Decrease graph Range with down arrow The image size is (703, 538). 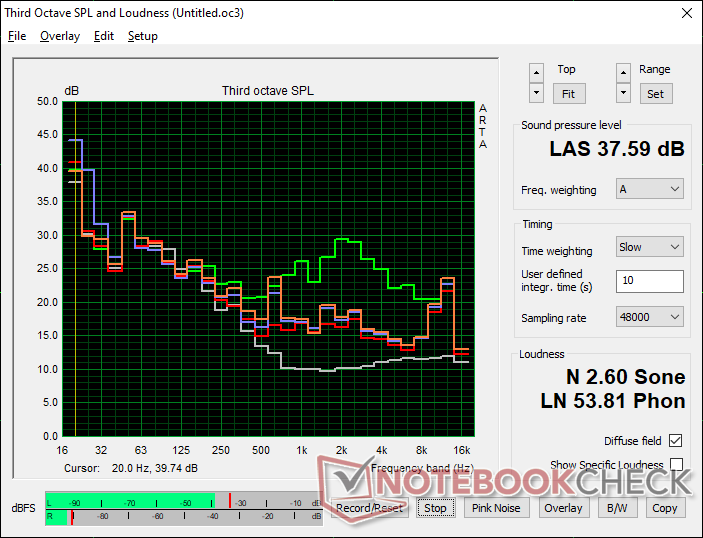(623, 93)
